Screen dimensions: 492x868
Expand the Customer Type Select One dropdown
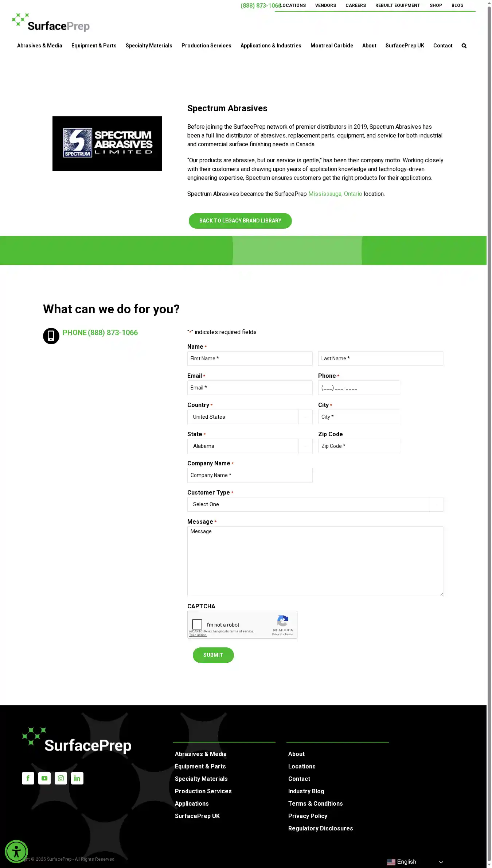click(315, 504)
